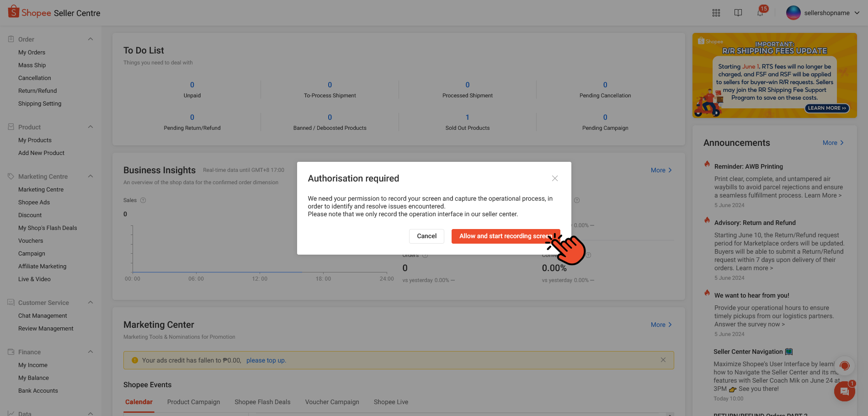Click the Marketing Centre tag icon
Image resolution: width=868 pixels, height=416 pixels.
[x=11, y=176]
